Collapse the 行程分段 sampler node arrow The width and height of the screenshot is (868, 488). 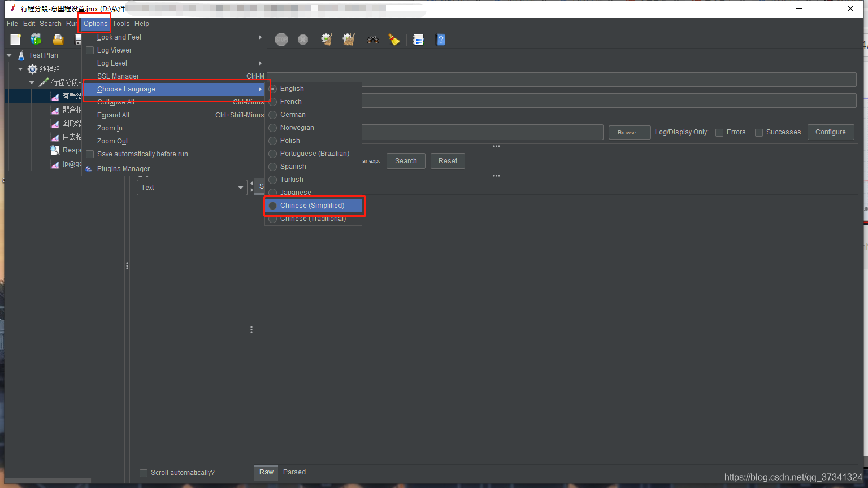[32, 82]
